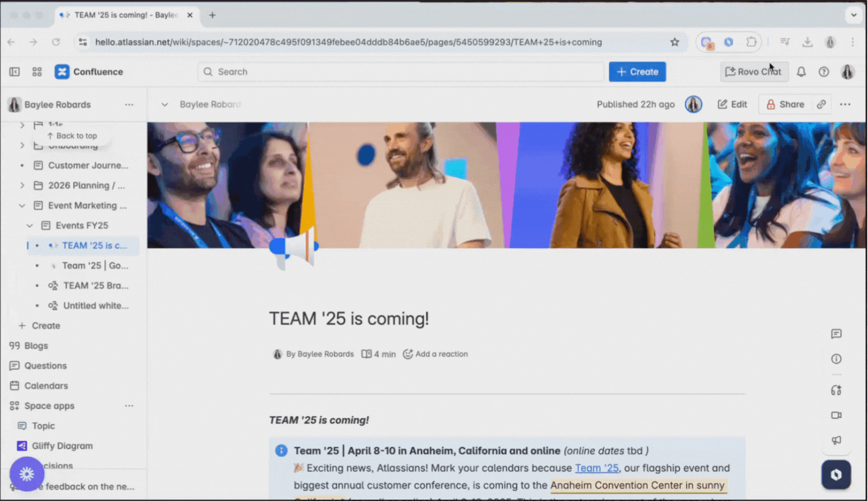The width and height of the screenshot is (868, 501).
Task: Select the audio/listen icon in right sidebar
Action: [836, 391]
